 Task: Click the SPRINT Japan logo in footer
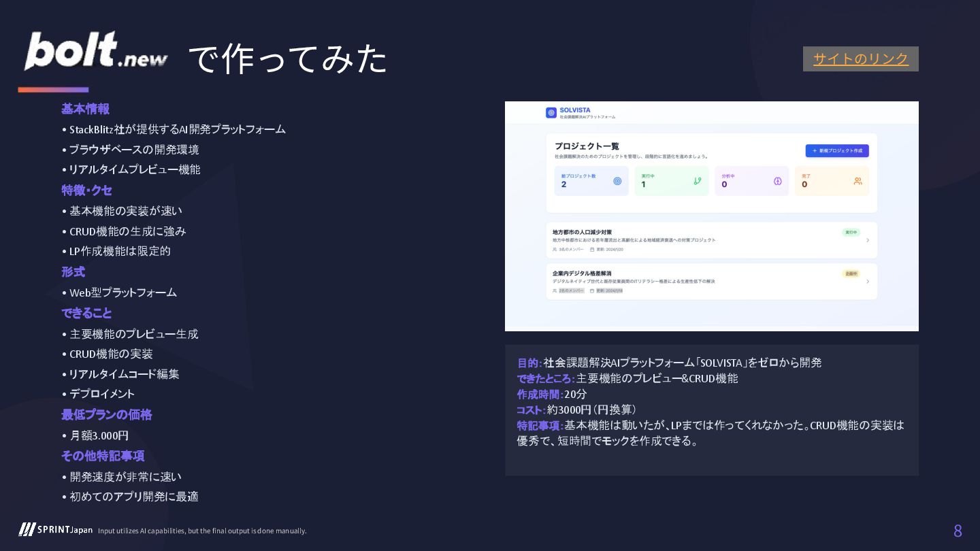pyautogui.click(x=56, y=530)
